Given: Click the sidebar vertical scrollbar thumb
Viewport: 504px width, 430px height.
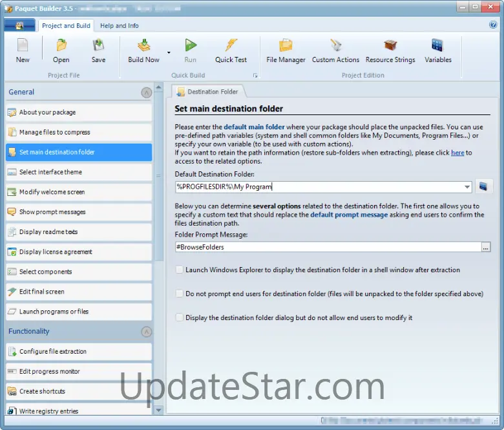Looking at the screenshot, I should coord(158,177).
